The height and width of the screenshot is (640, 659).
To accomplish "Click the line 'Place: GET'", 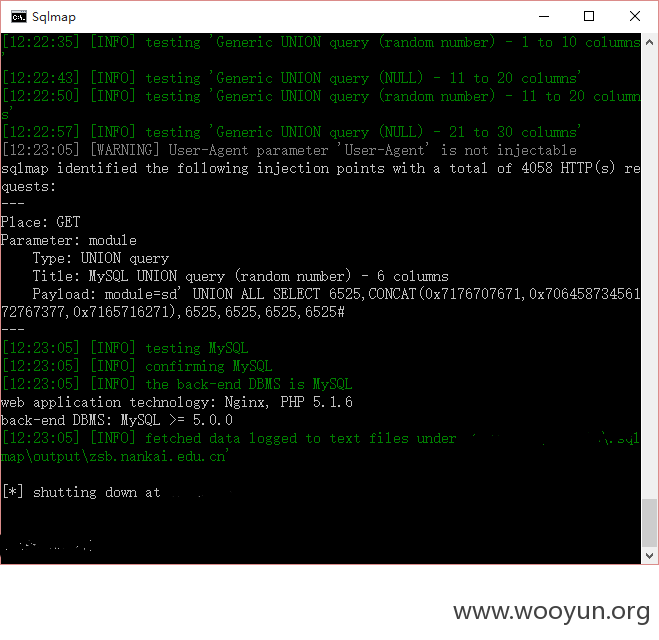I will click(x=40, y=222).
